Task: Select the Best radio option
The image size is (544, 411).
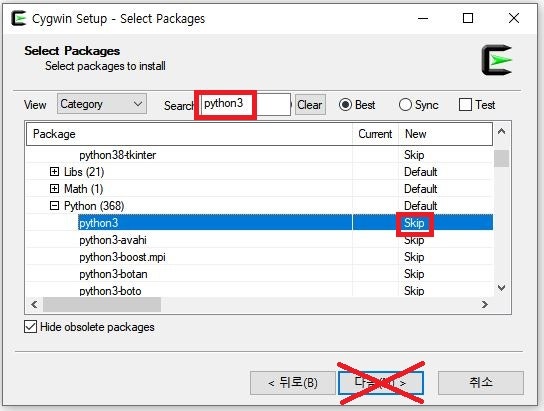Action: 345,105
